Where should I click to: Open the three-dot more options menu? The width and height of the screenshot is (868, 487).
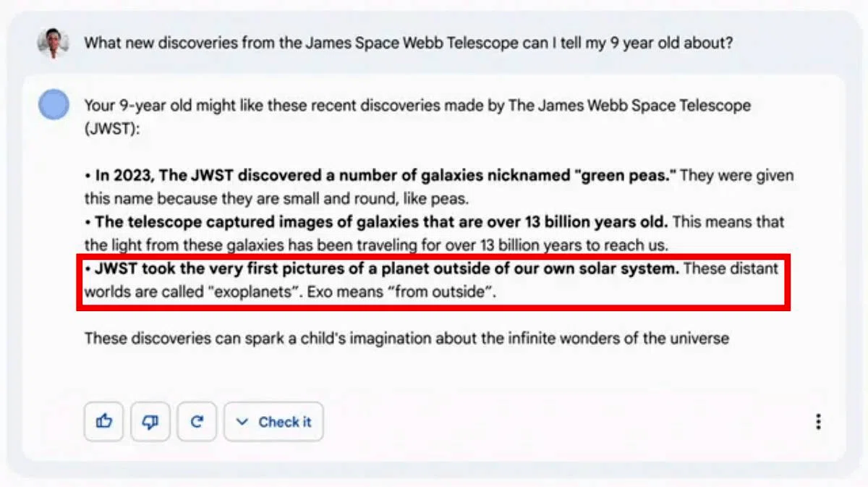click(x=818, y=422)
